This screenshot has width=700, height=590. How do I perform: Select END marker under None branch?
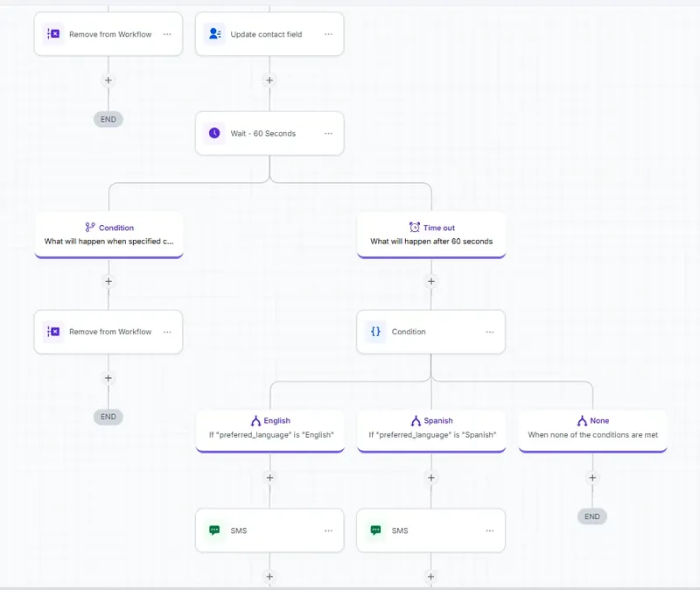pos(592,516)
